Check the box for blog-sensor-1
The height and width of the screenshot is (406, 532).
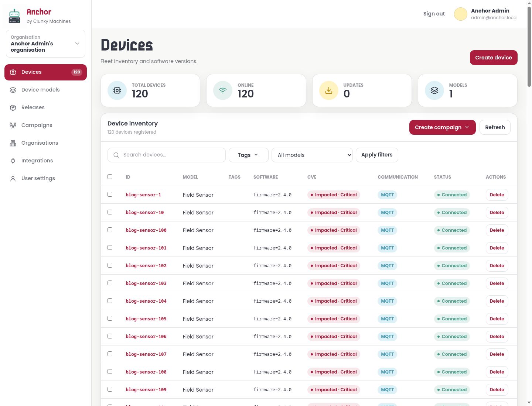[x=110, y=195]
